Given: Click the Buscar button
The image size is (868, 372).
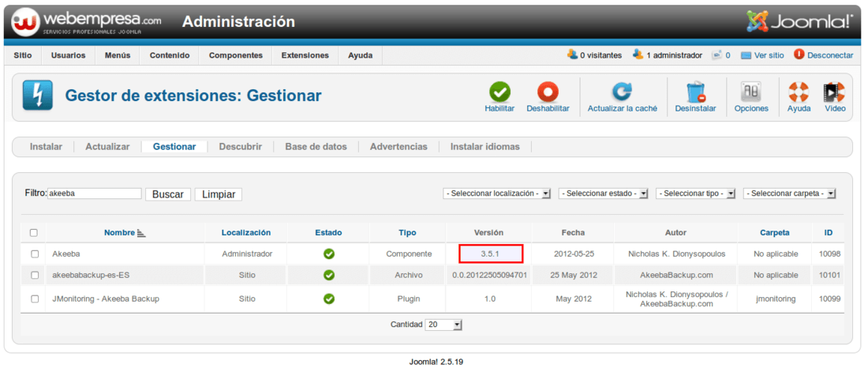Looking at the screenshot, I should pyautogui.click(x=168, y=194).
